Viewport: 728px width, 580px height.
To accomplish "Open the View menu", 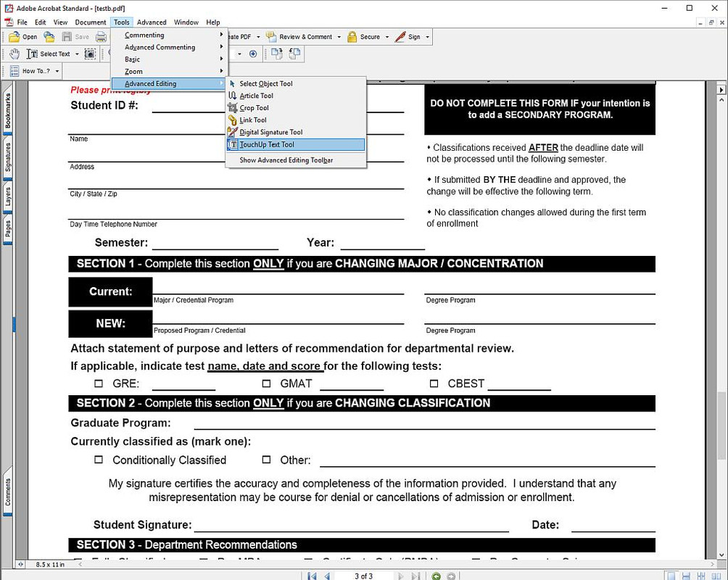I will coord(60,22).
